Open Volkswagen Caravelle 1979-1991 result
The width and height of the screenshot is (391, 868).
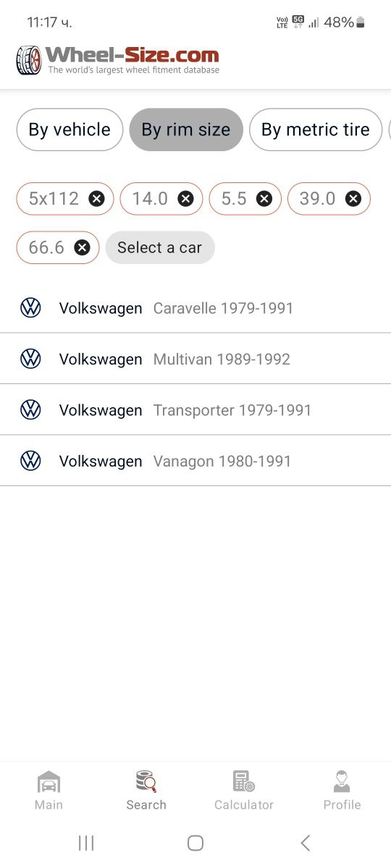[195, 308]
